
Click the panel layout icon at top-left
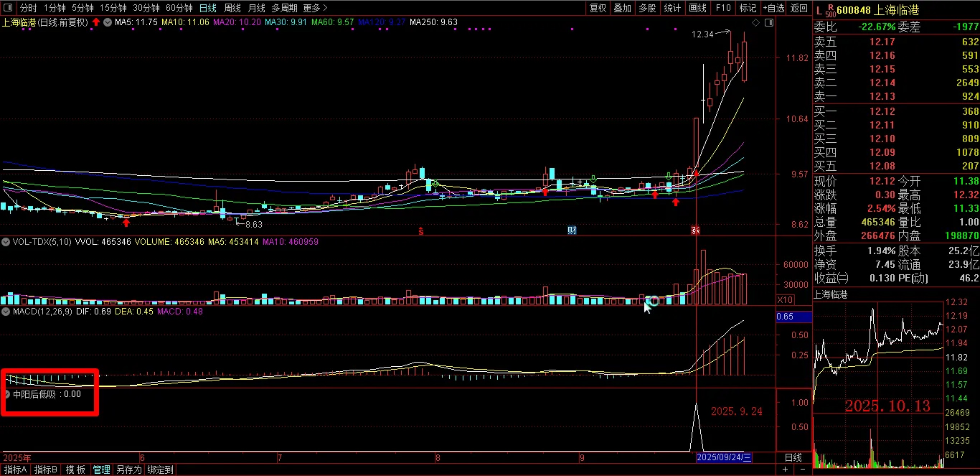[x=9, y=8]
